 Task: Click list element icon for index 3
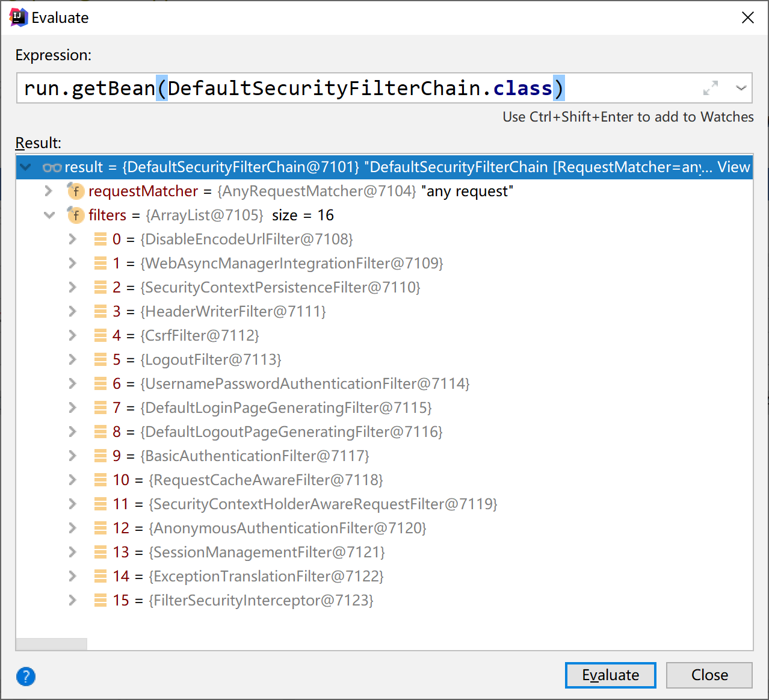coord(100,311)
